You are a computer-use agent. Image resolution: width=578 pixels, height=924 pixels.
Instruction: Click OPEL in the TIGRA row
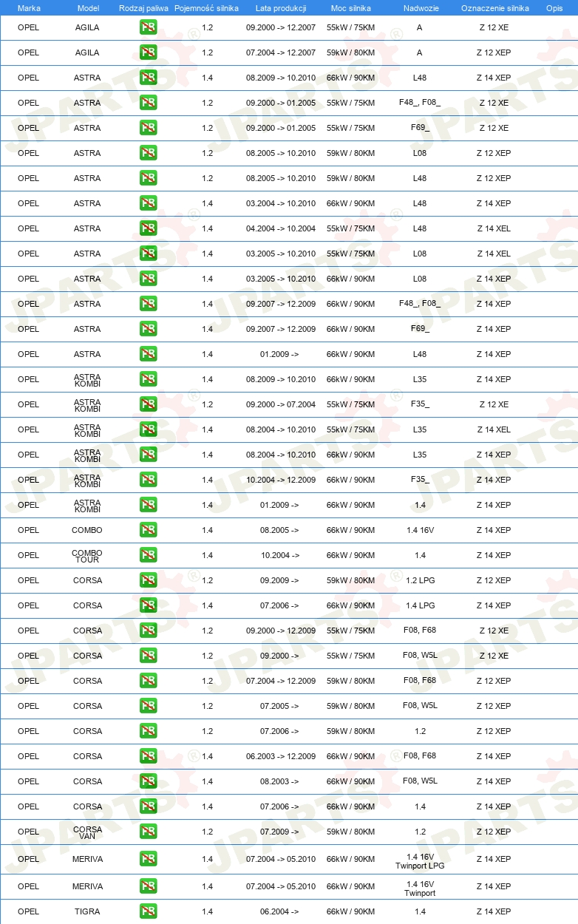point(28,911)
